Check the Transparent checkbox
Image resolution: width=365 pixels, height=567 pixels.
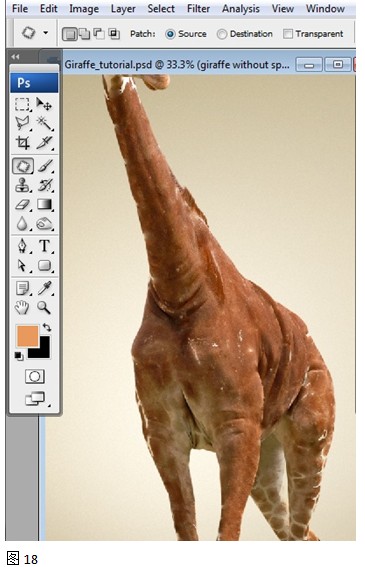[288, 34]
